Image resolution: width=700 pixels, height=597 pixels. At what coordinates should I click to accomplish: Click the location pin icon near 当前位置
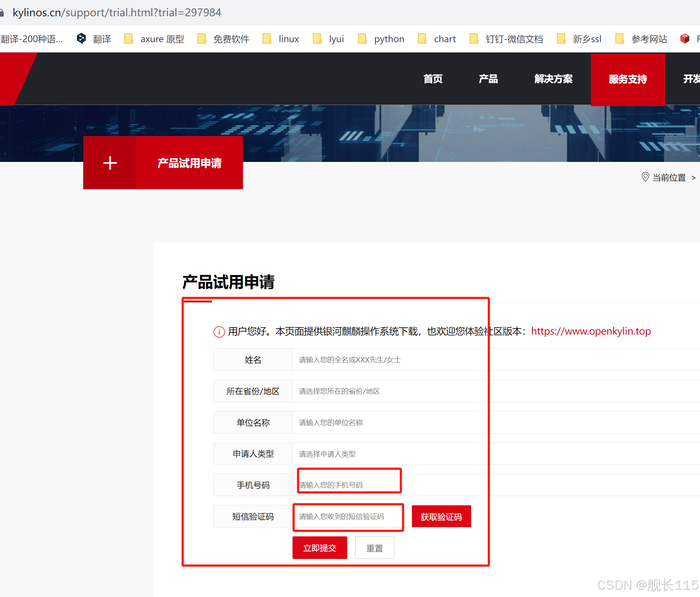[645, 177]
